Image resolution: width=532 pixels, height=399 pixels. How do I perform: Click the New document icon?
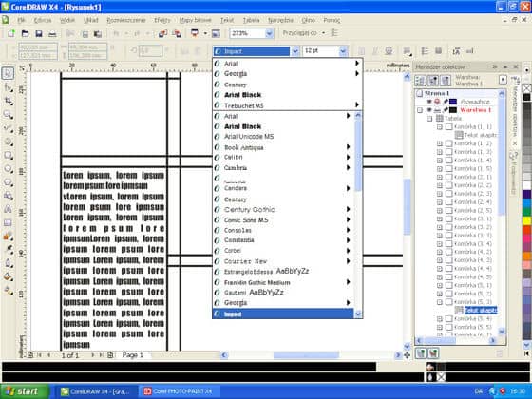[x=11, y=33]
